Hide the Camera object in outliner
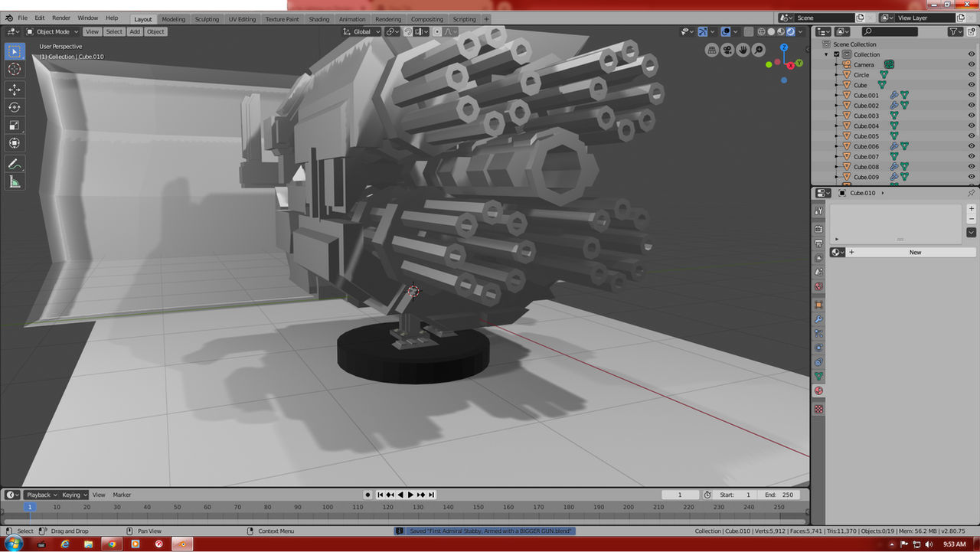The image size is (980, 552). click(x=972, y=64)
